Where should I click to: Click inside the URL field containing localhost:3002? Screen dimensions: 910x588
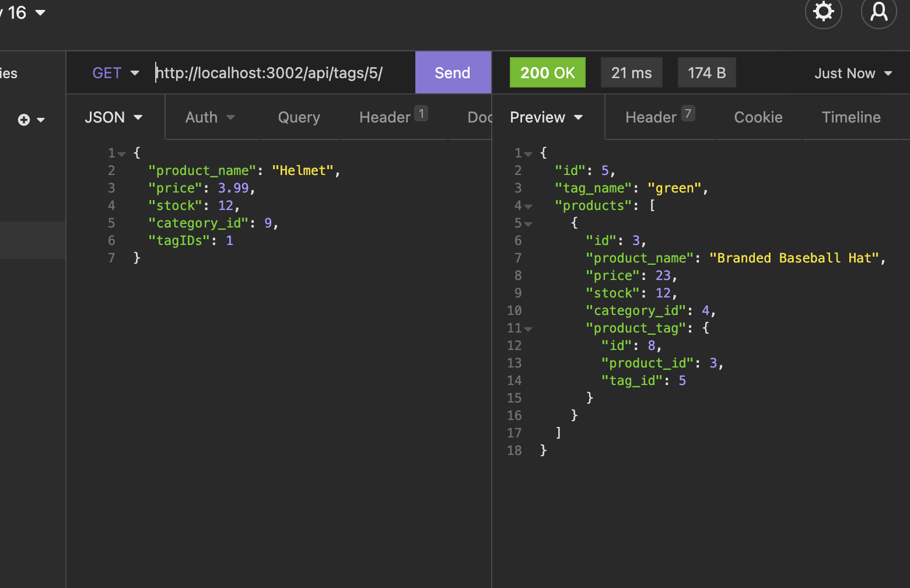[x=269, y=72]
